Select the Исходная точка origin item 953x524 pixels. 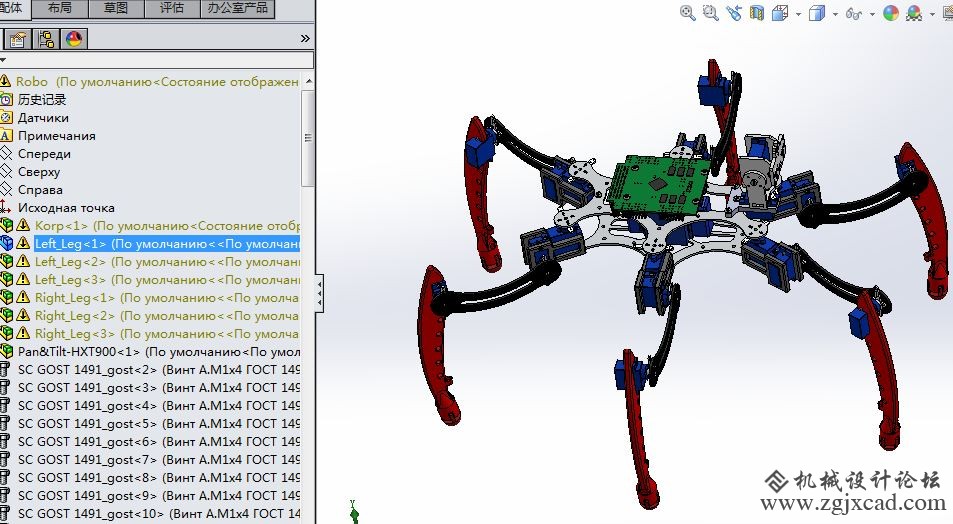click(66, 208)
